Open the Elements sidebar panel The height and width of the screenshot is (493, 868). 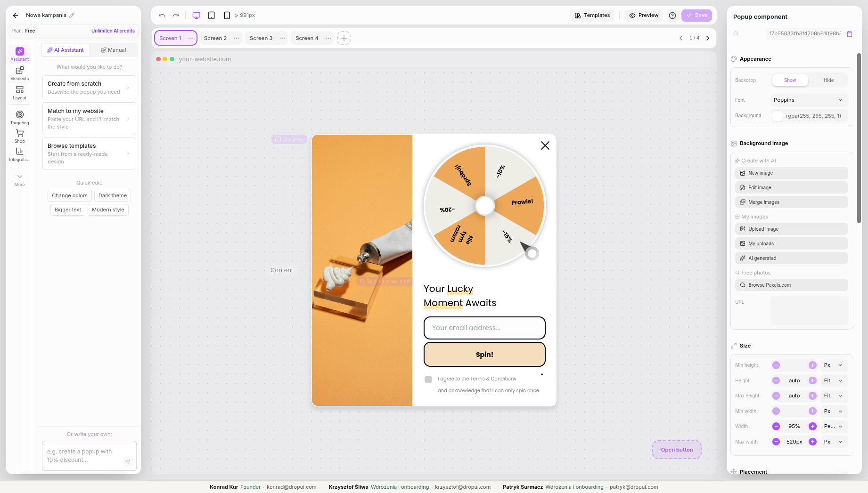point(19,73)
